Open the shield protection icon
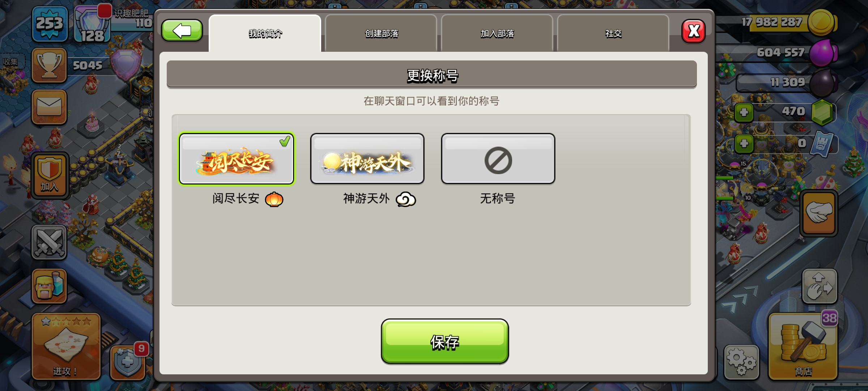868x391 pixels. tap(128, 362)
